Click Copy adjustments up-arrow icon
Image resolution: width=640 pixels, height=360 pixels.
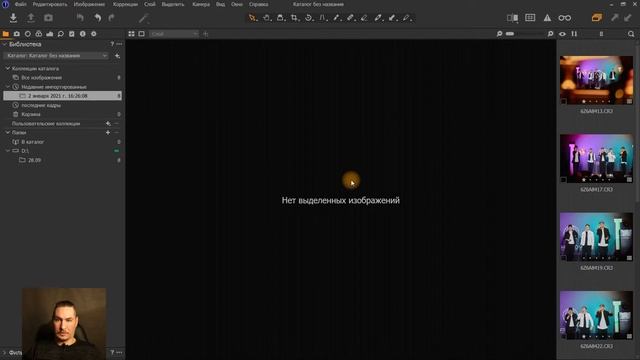pos(614,18)
